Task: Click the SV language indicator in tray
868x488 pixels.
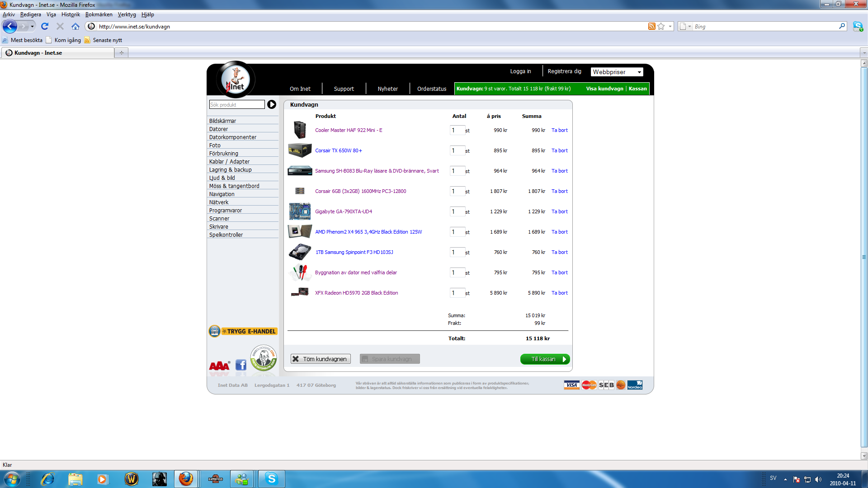Action: (773, 478)
